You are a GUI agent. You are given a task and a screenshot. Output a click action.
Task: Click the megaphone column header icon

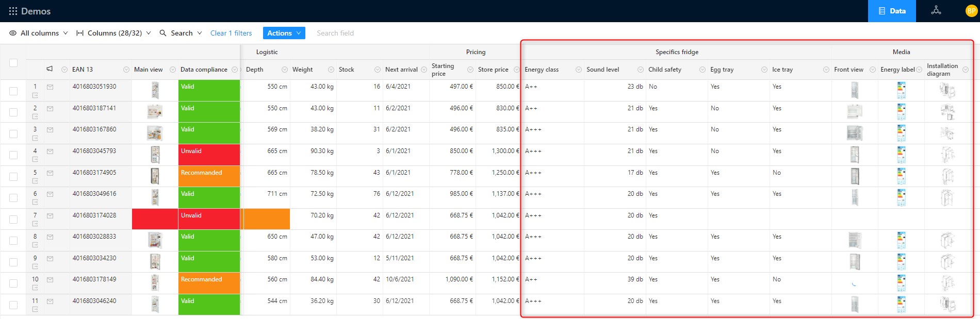coord(50,69)
